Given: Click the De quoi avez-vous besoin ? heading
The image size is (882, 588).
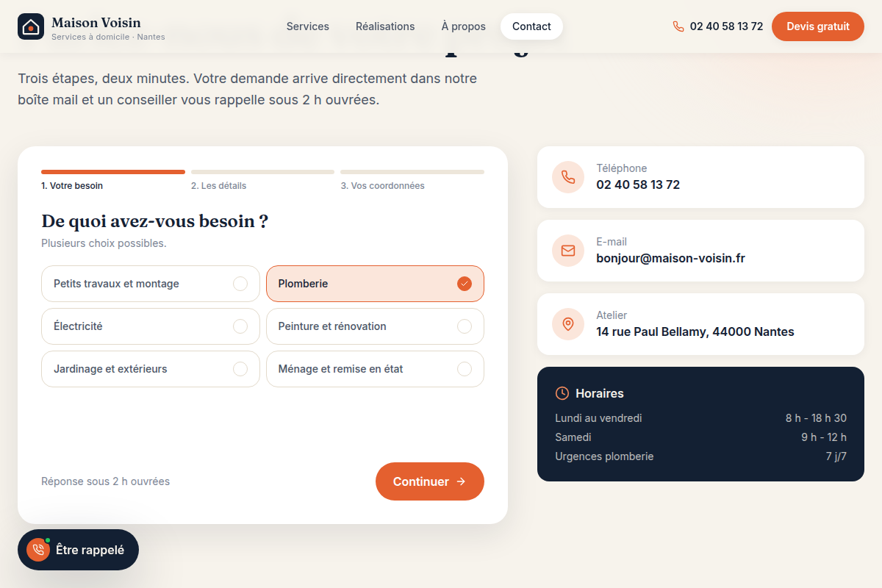Looking at the screenshot, I should coord(154,221).
